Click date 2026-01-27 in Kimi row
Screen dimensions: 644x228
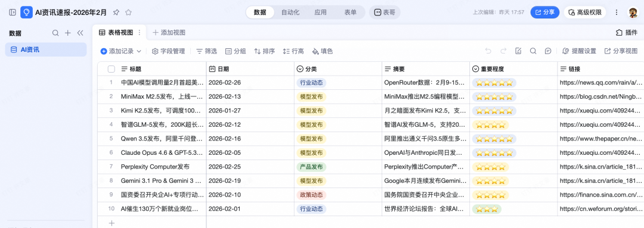click(x=225, y=111)
